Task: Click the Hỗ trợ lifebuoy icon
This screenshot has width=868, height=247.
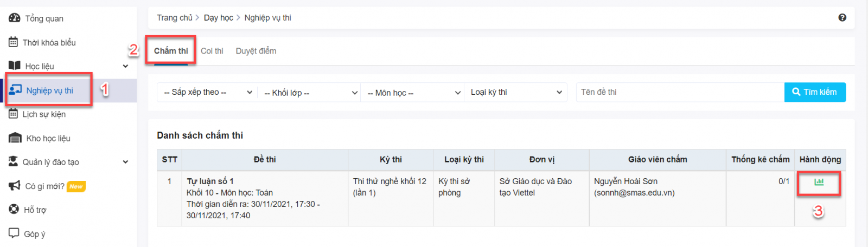Action: (x=14, y=210)
